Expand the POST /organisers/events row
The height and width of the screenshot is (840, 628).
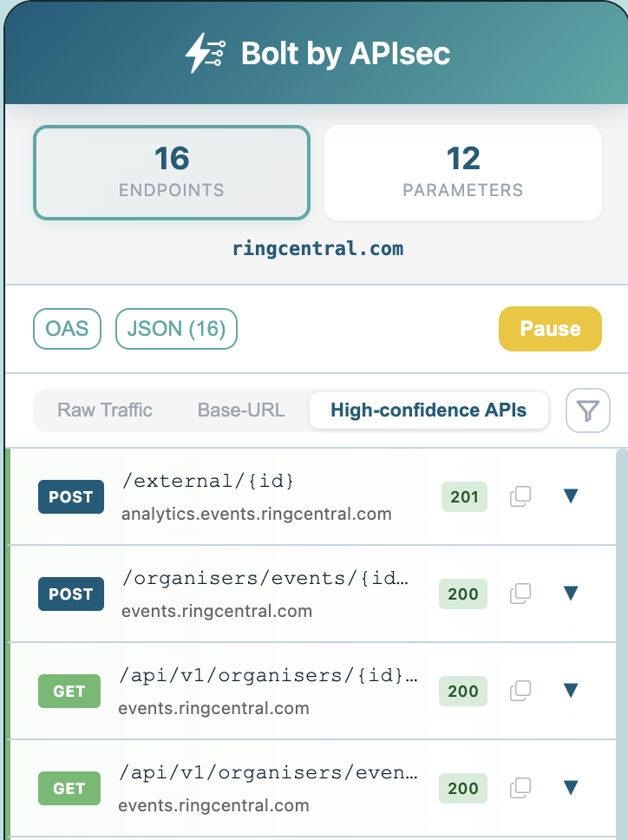pos(571,593)
